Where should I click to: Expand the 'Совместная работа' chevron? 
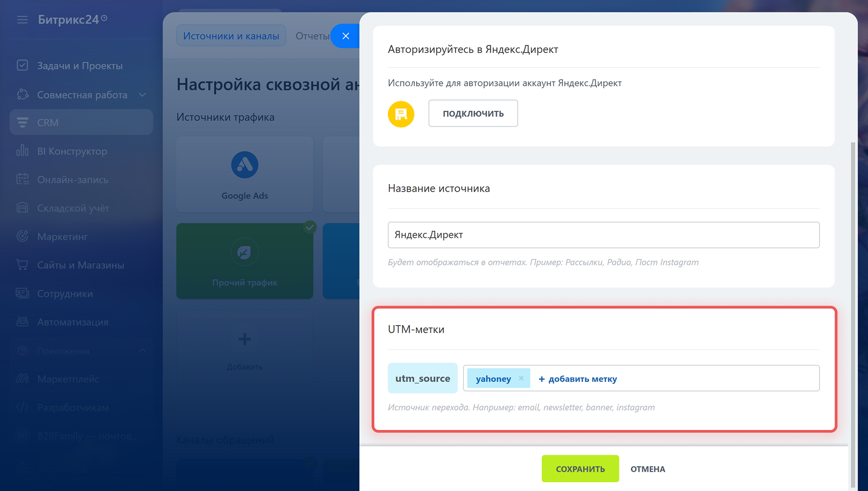(142, 95)
